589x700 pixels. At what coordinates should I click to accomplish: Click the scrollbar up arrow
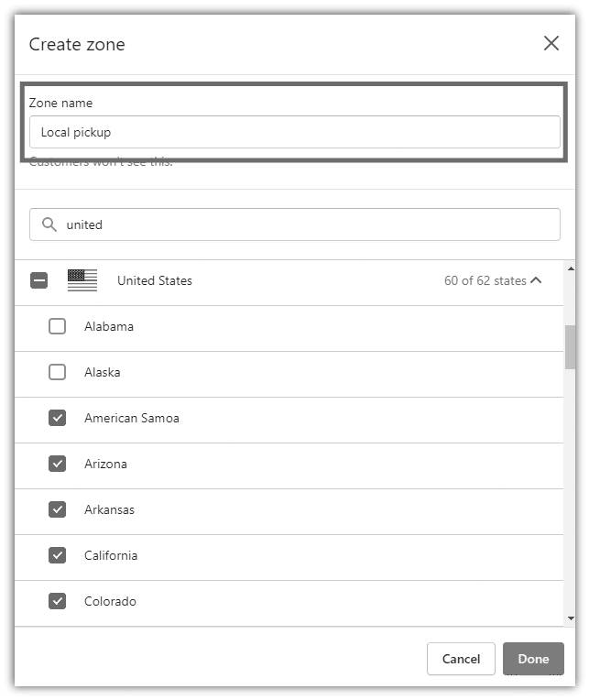[x=571, y=268]
